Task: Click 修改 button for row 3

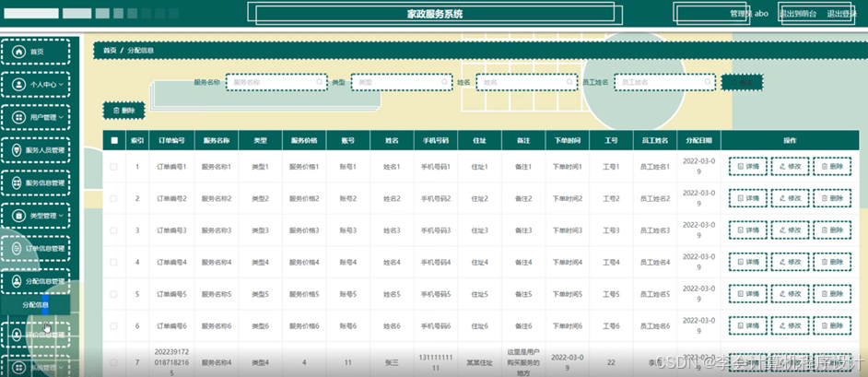Action: pos(790,230)
